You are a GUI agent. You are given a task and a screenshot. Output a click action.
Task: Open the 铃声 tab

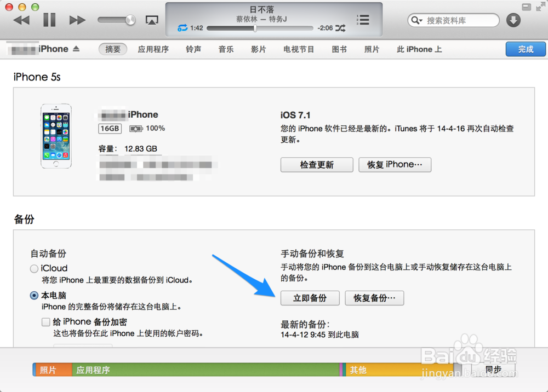click(193, 49)
